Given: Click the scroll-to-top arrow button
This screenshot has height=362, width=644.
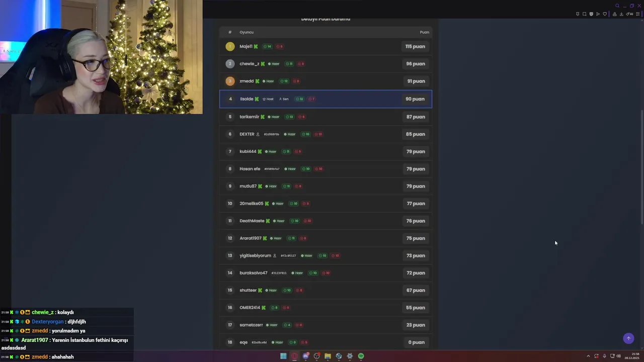Looking at the screenshot, I should [x=628, y=338].
